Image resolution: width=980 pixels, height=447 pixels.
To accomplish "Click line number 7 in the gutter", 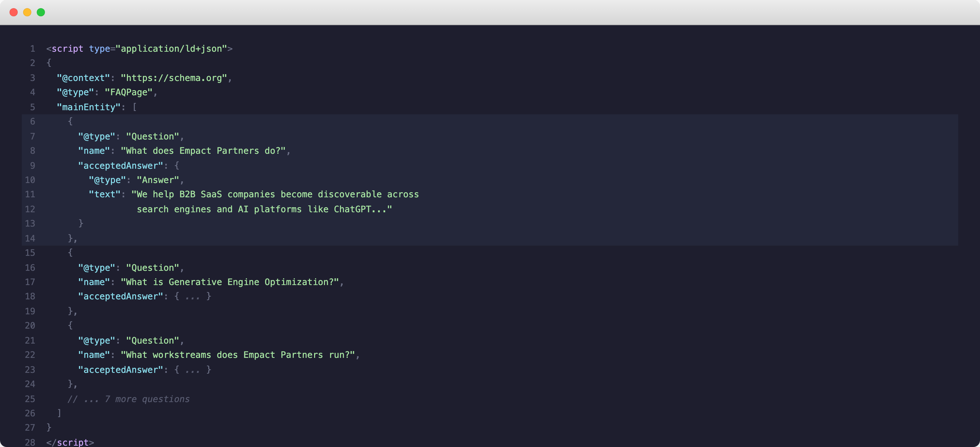I will (33, 136).
